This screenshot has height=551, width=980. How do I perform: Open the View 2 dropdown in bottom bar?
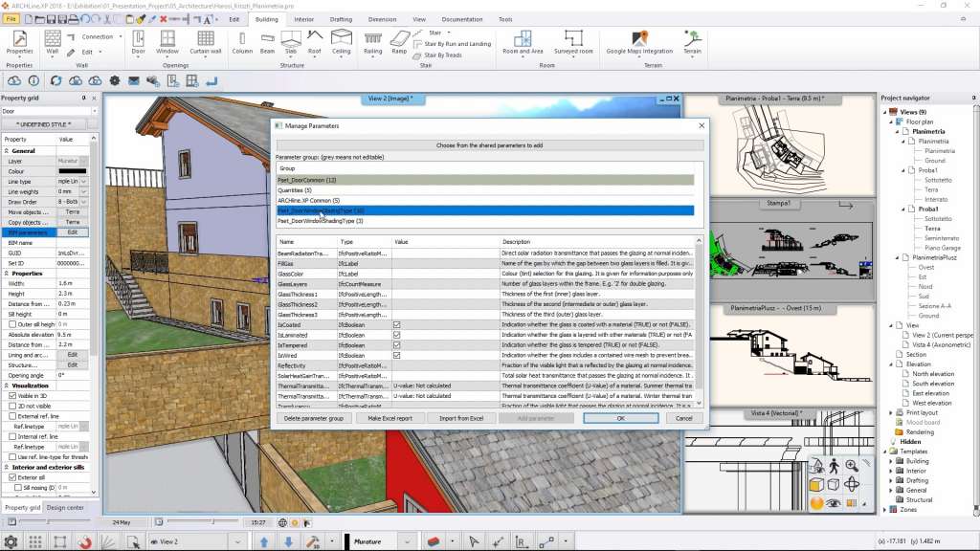(x=237, y=541)
